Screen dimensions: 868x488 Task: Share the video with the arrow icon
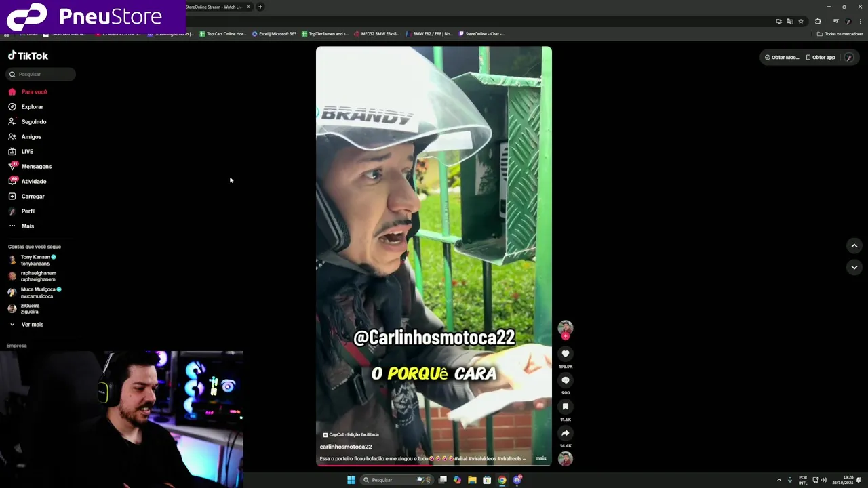(x=566, y=433)
